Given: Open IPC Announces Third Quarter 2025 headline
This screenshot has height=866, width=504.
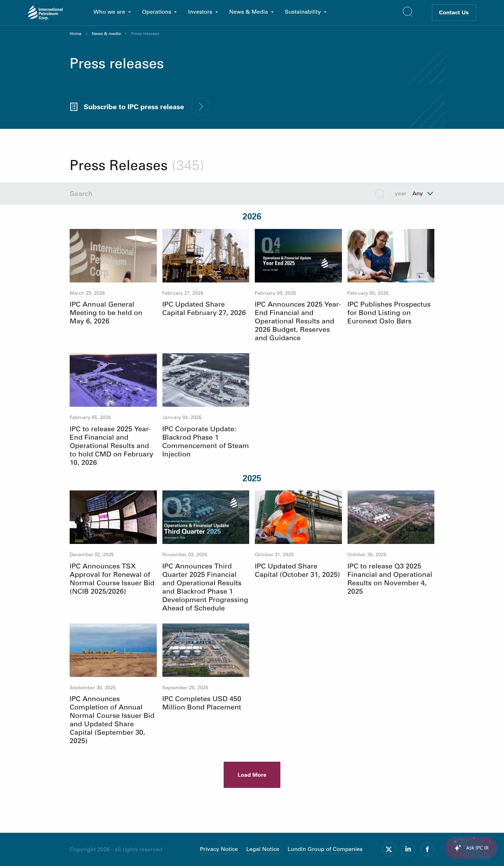Looking at the screenshot, I should click(x=205, y=587).
